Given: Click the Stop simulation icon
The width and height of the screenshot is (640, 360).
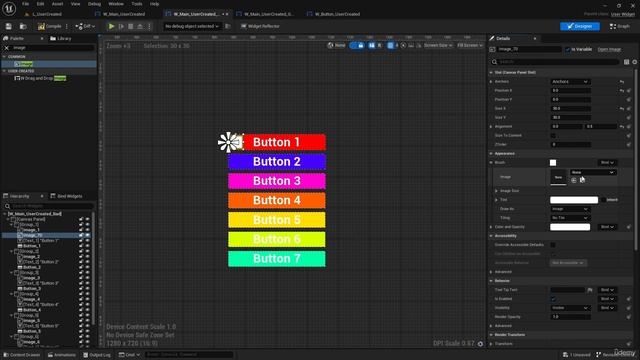Looking at the screenshot, I should click(131, 26).
